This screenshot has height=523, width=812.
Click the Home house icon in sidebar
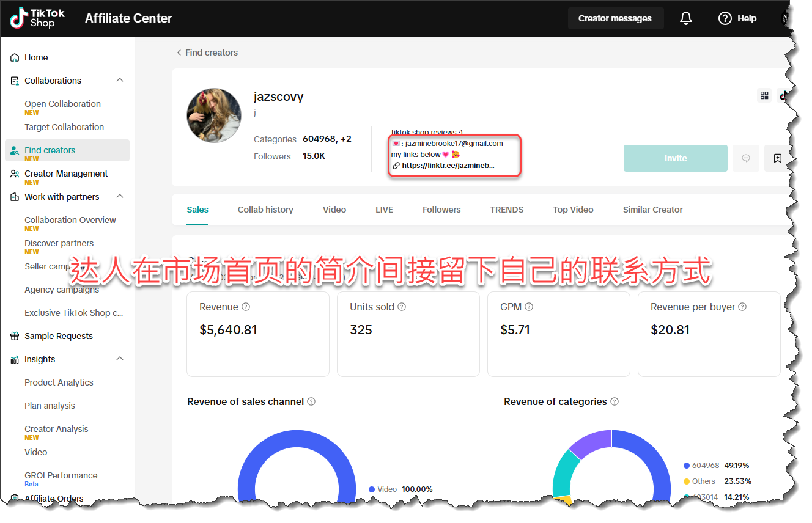coord(15,57)
